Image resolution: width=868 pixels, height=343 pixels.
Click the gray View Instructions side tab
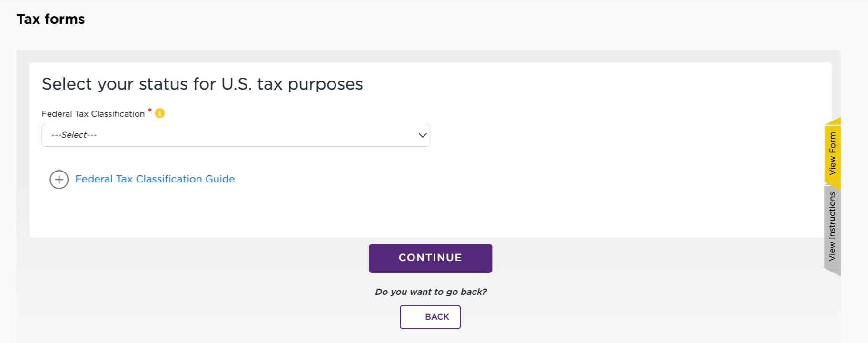click(833, 229)
